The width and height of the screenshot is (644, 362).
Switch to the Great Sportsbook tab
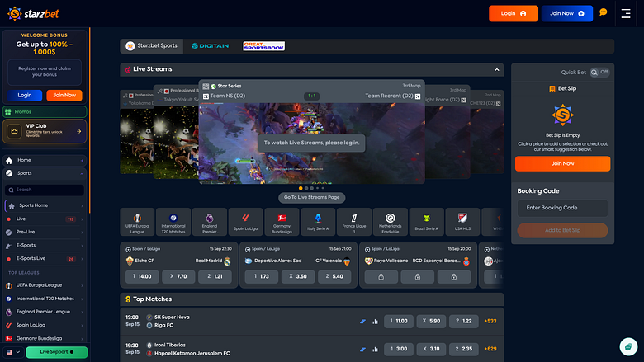tap(263, 46)
